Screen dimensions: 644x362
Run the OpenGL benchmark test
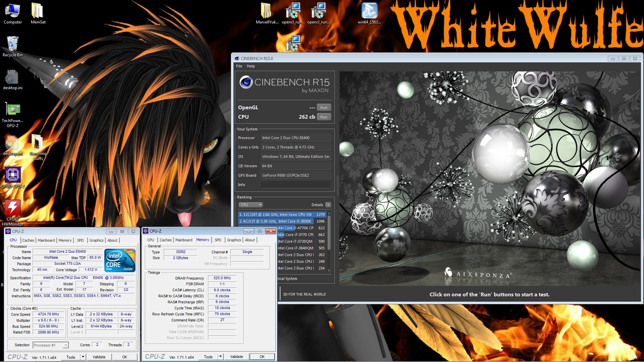click(x=324, y=108)
